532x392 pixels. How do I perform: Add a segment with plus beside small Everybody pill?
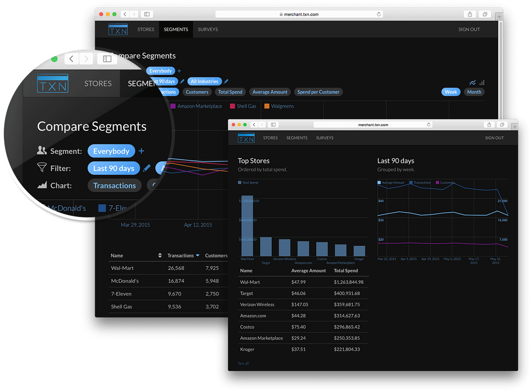click(179, 71)
